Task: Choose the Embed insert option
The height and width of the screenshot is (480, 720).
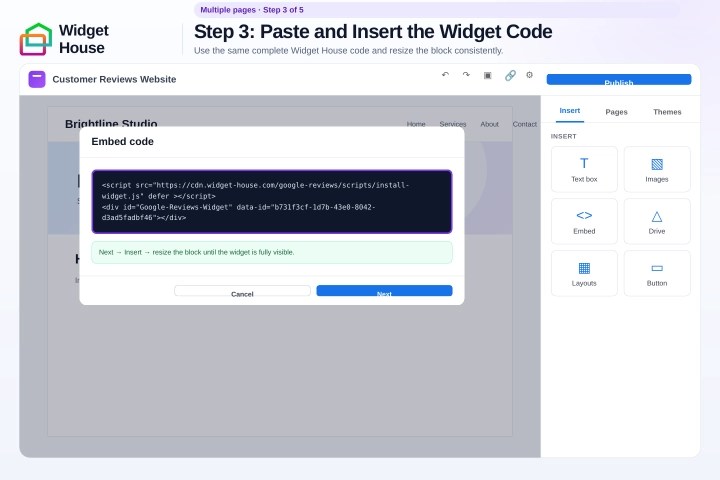Action: pos(584,221)
